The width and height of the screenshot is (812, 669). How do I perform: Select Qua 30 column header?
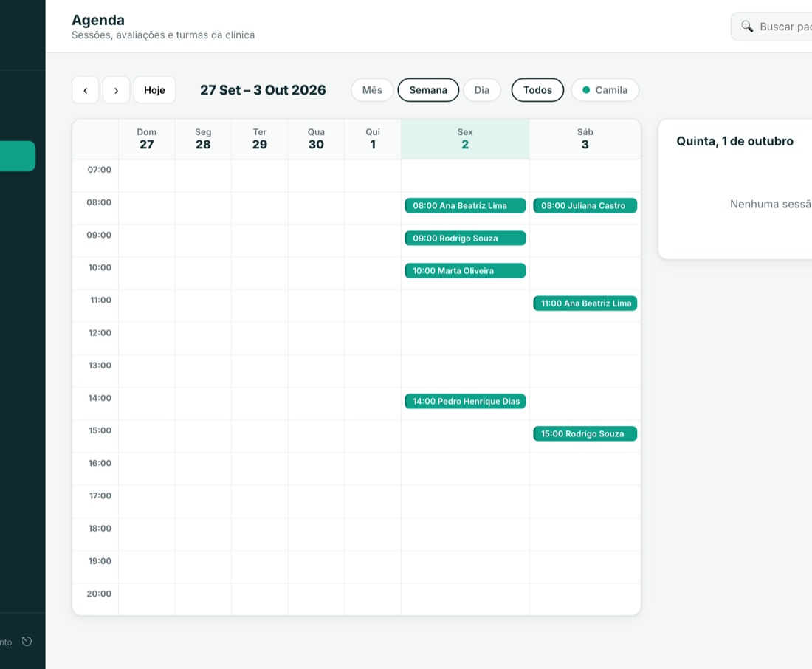pyautogui.click(x=316, y=139)
